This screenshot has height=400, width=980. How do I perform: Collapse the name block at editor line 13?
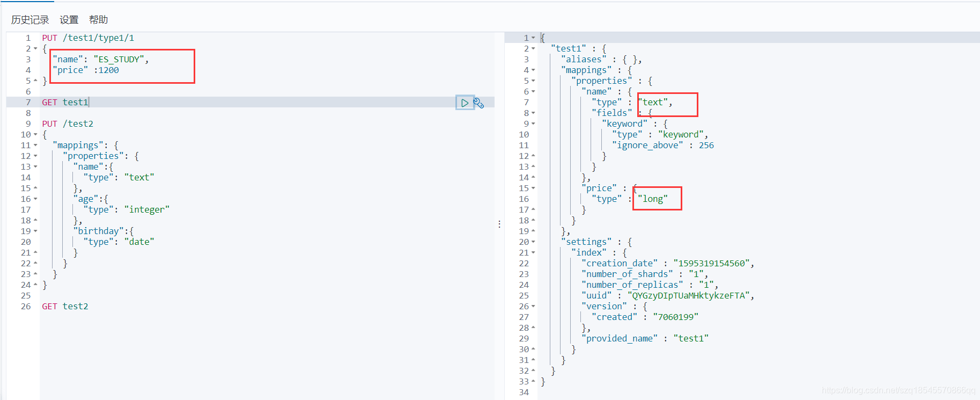pos(35,166)
